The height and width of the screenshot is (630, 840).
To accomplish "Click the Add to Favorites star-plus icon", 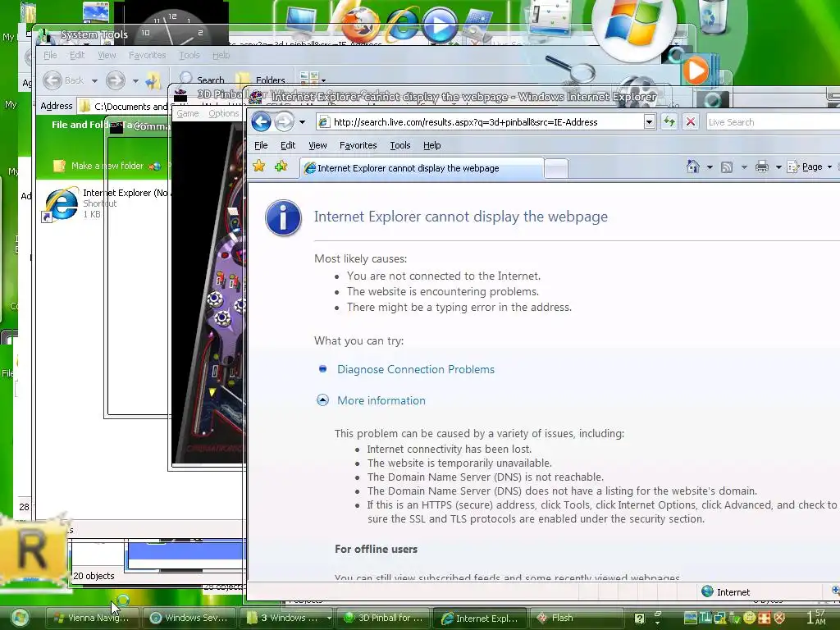I will coord(281,167).
